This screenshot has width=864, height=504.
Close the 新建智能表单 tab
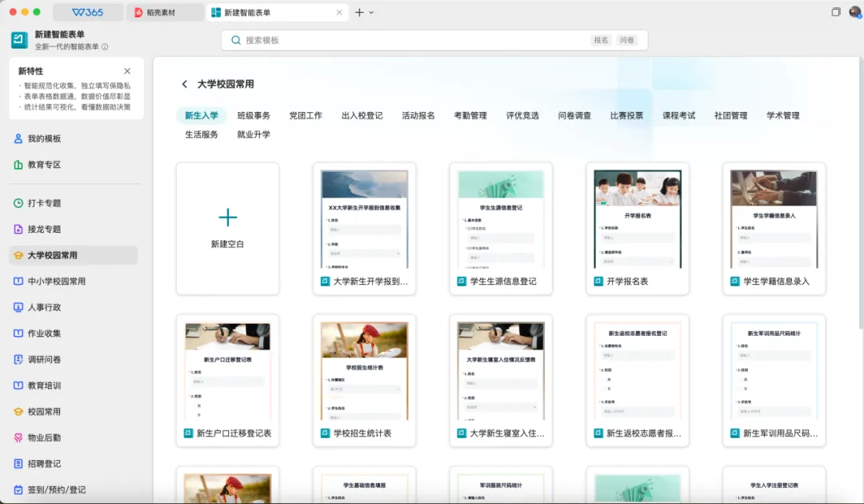click(339, 13)
